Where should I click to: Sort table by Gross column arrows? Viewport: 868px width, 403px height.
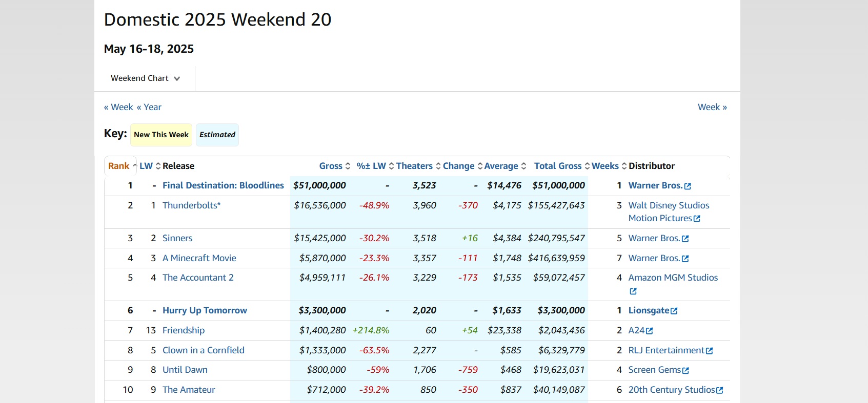pos(348,166)
